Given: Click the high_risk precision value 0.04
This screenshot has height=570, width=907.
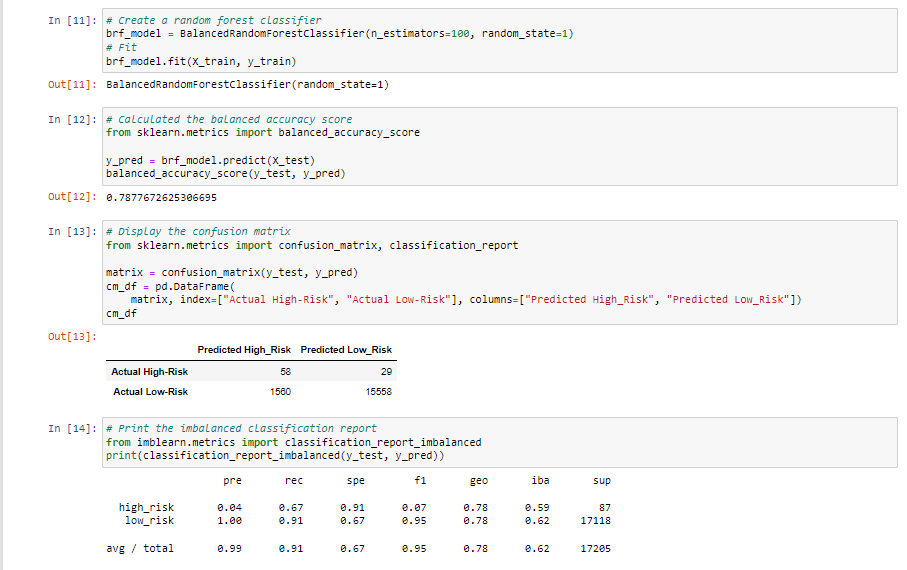Looking at the screenshot, I should tap(230, 508).
